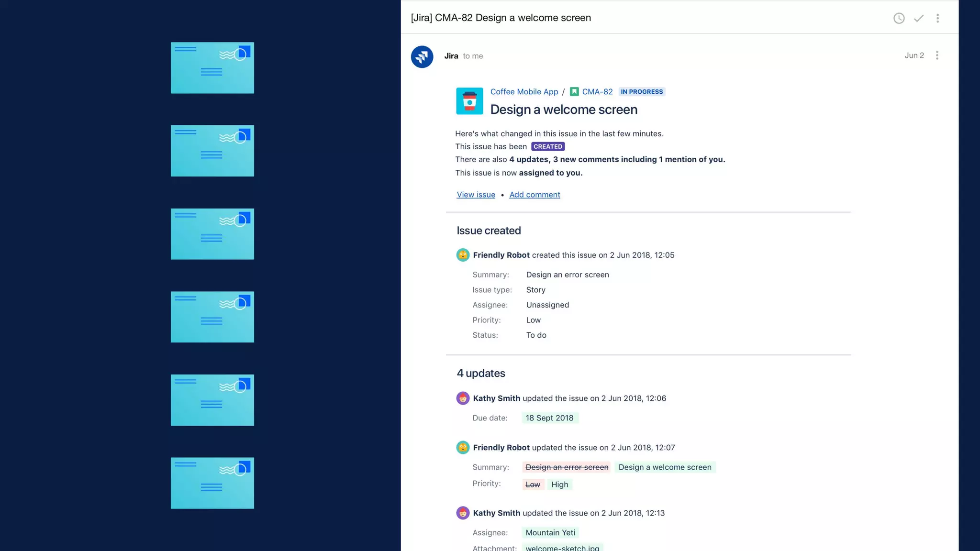980x551 pixels.
Task: Open the Coffee Mobile App project link
Action: [524, 92]
